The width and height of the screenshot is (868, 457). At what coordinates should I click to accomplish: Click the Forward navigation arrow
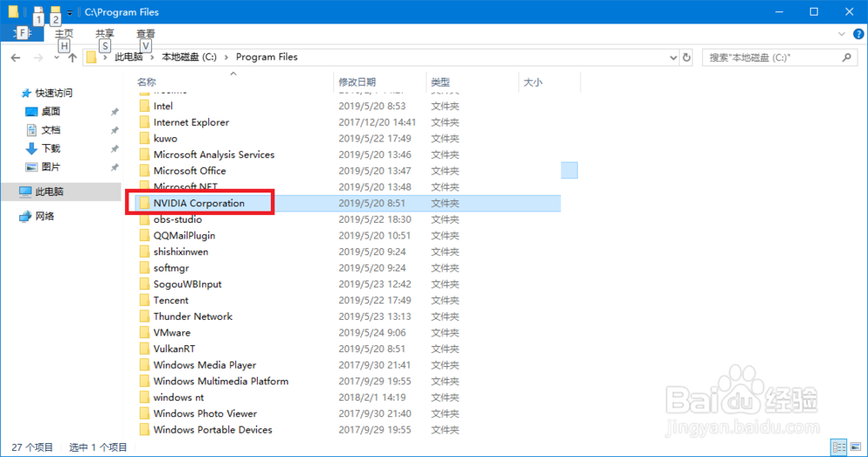coord(38,57)
